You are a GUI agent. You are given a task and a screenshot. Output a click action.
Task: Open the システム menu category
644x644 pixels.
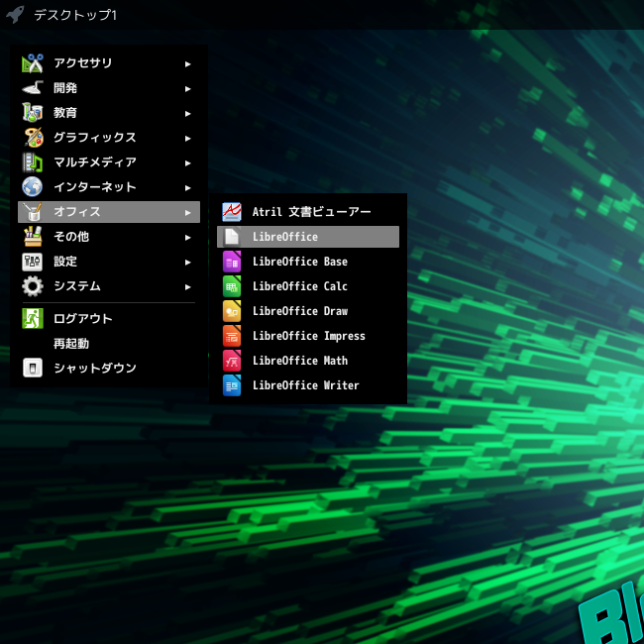click(x=109, y=286)
